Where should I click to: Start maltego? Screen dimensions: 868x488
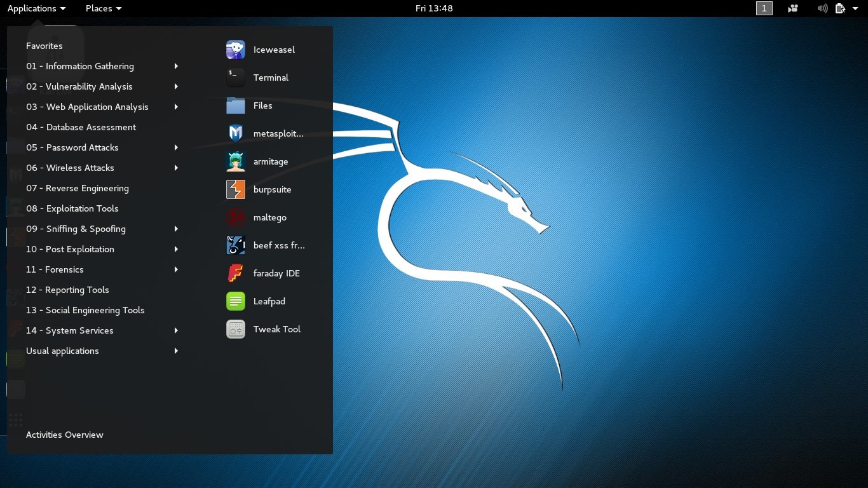point(269,217)
